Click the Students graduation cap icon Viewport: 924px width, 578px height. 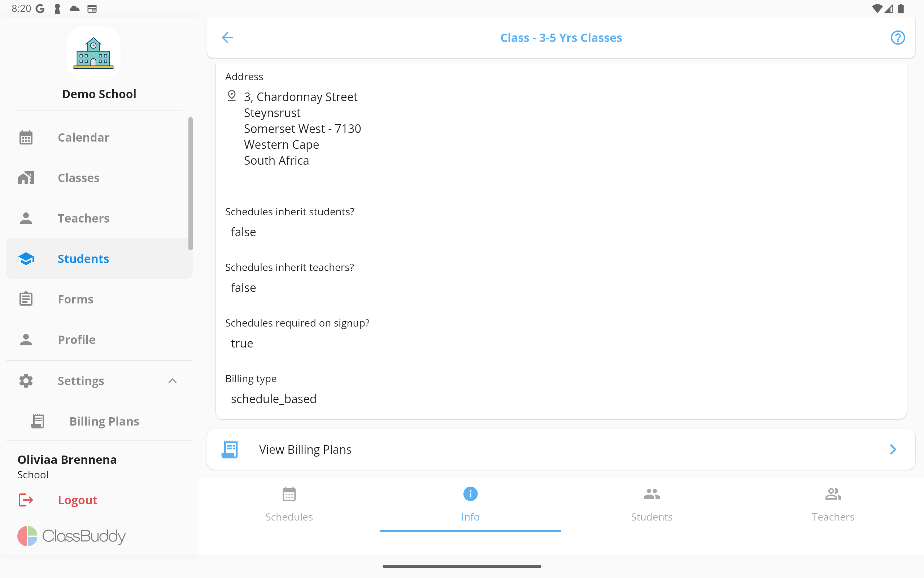[x=26, y=259]
